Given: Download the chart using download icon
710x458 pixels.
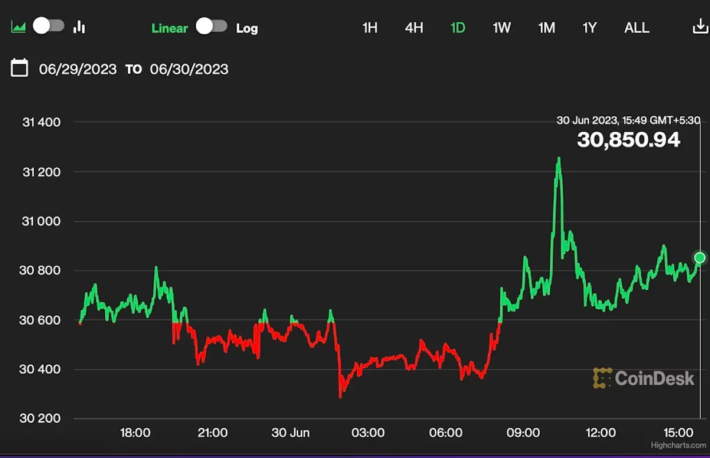Looking at the screenshot, I should click(699, 27).
